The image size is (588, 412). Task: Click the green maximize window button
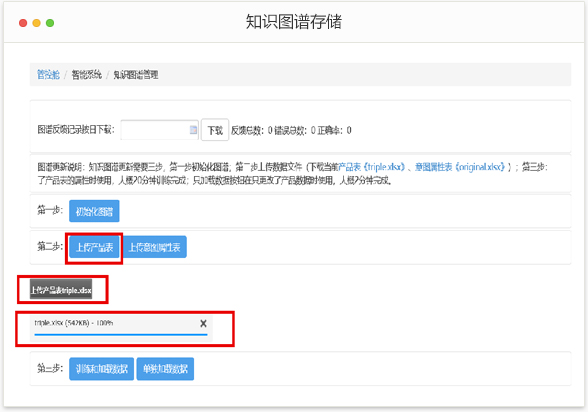click(x=50, y=23)
